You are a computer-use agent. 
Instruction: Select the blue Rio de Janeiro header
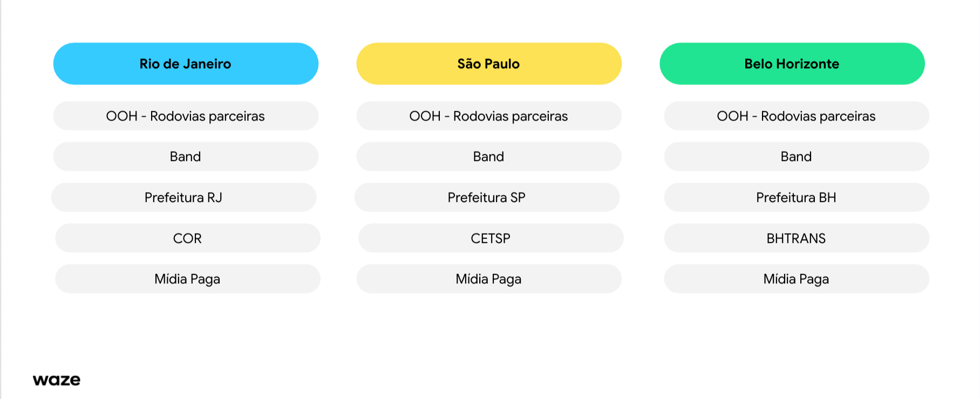tap(186, 64)
